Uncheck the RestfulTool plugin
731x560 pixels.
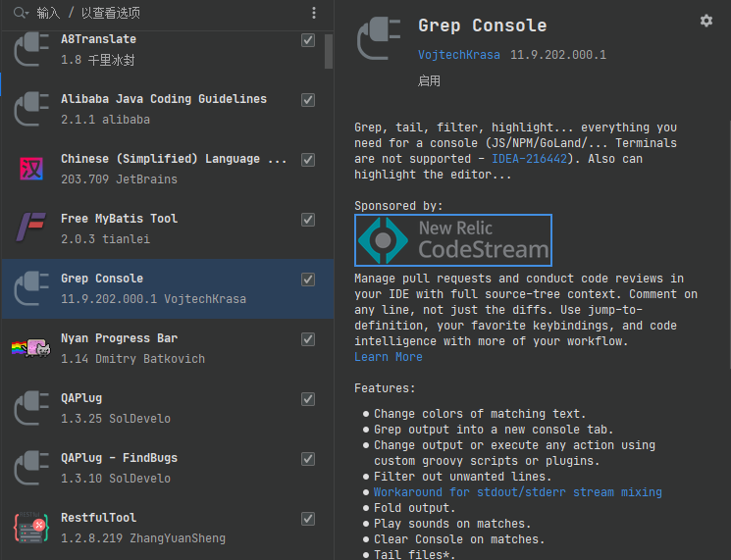[x=308, y=519]
